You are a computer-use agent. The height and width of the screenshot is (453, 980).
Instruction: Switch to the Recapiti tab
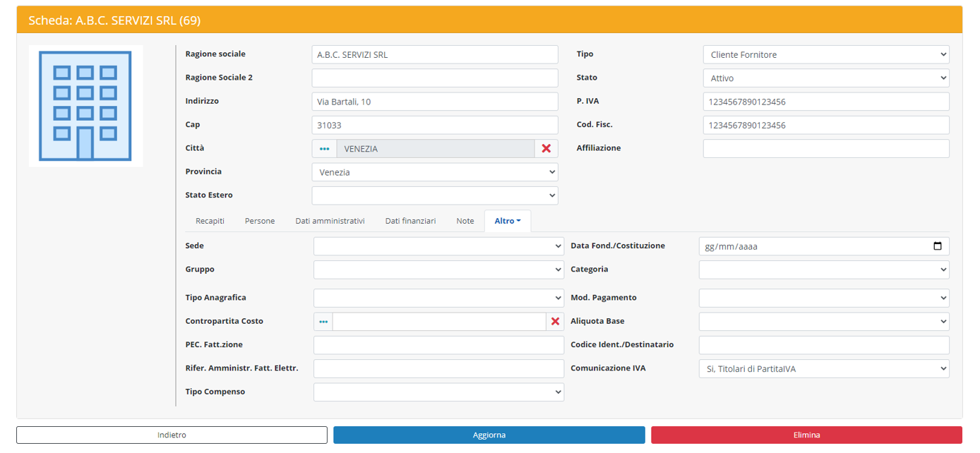pyautogui.click(x=210, y=222)
